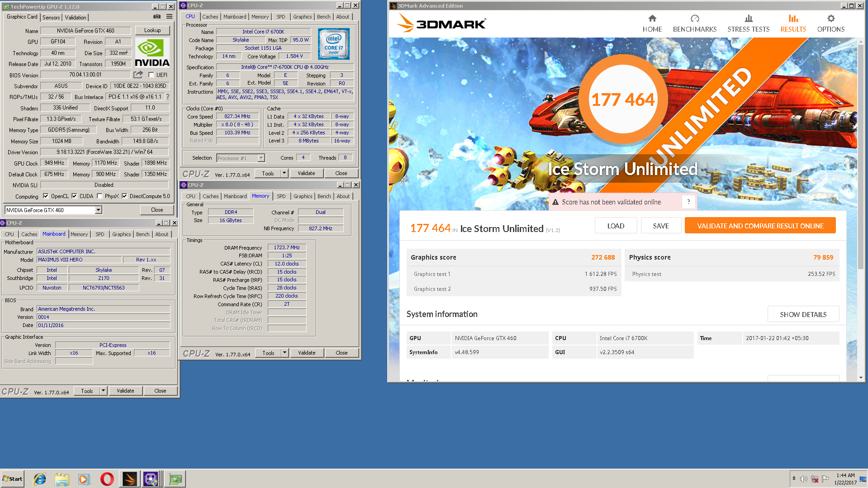Open the Start menu
This screenshot has width=868, height=488.
click(12, 479)
